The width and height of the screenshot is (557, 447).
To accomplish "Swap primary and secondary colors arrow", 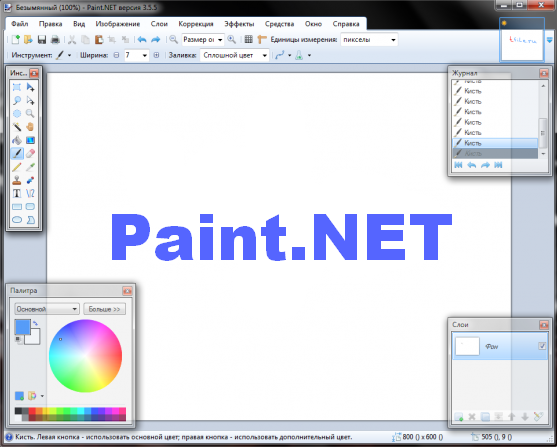I will click(35, 323).
